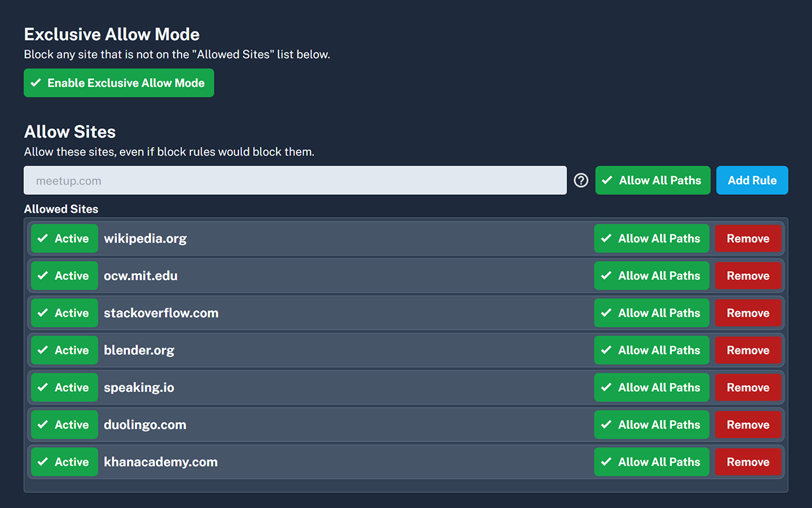Click Add Rule button
Viewport: 812px width, 508px height.
pos(752,180)
